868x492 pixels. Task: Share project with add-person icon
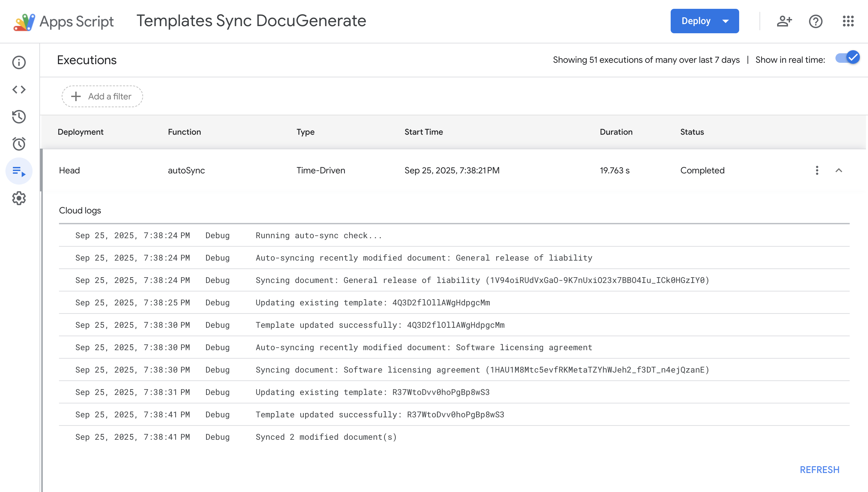click(784, 21)
